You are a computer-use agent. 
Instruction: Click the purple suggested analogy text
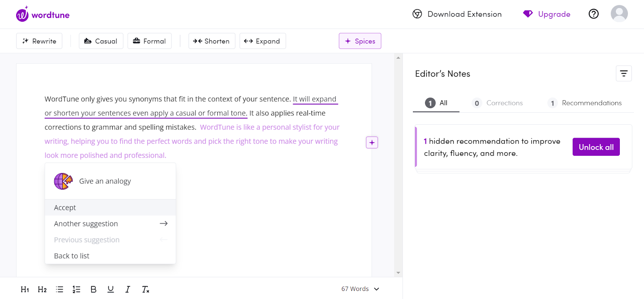pyautogui.click(x=192, y=141)
